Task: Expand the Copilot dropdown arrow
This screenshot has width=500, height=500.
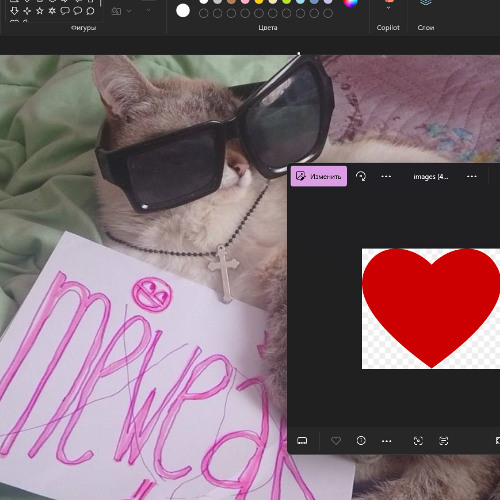Action: (x=388, y=8)
